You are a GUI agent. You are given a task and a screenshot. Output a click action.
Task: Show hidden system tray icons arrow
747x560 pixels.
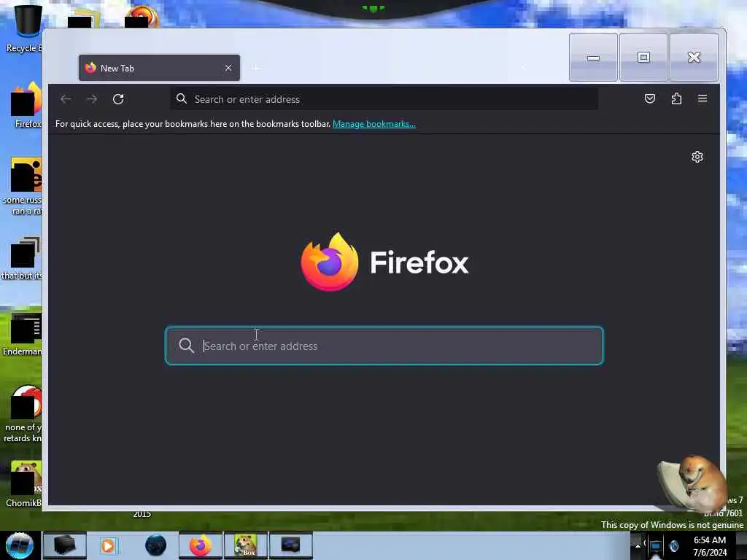638,545
